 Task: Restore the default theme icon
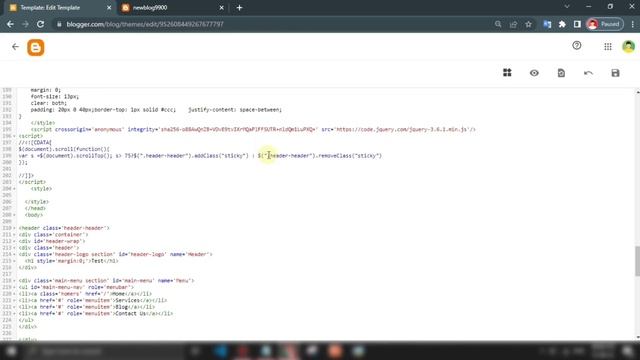tap(561, 73)
